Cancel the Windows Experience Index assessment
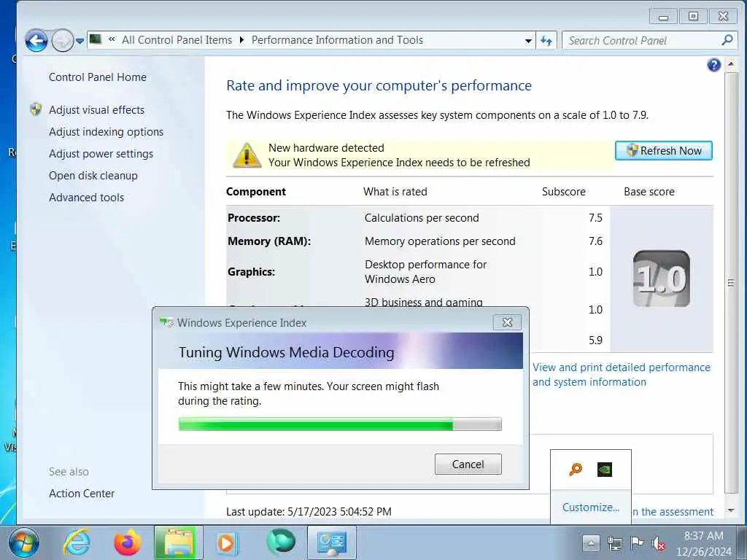Viewport: 747px width, 560px height. [x=468, y=464]
